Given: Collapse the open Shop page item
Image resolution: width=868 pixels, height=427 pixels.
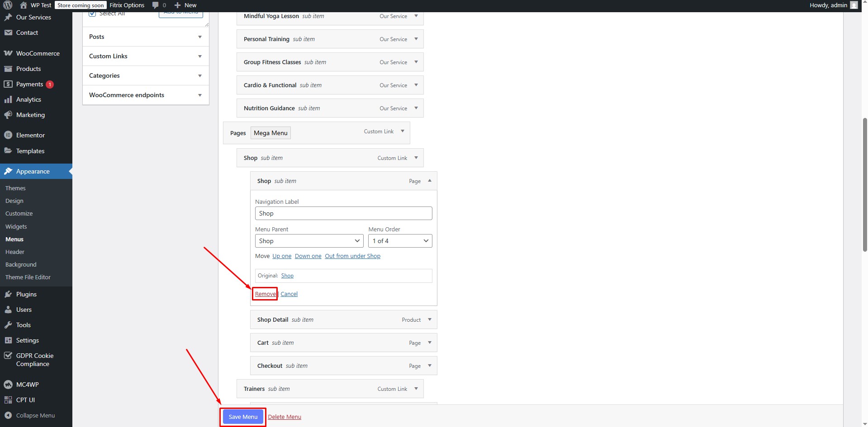Looking at the screenshot, I should point(429,181).
